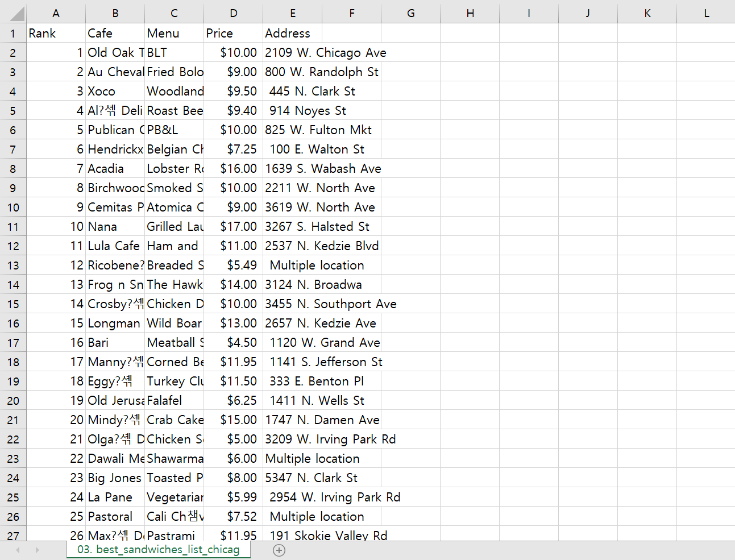Image resolution: width=735 pixels, height=560 pixels.
Task: Click address 800 W. Randolph St
Action: 322,72
